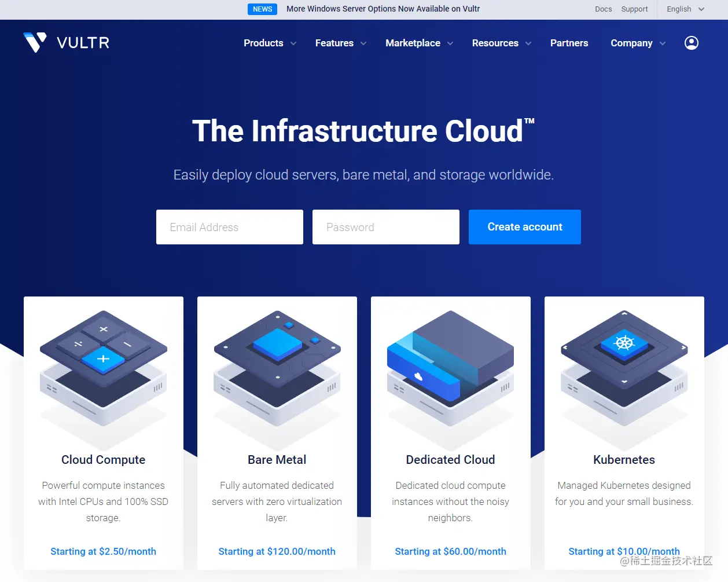This screenshot has width=728, height=582.
Task: Click the Vultr logo
Action: (x=65, y=42)
